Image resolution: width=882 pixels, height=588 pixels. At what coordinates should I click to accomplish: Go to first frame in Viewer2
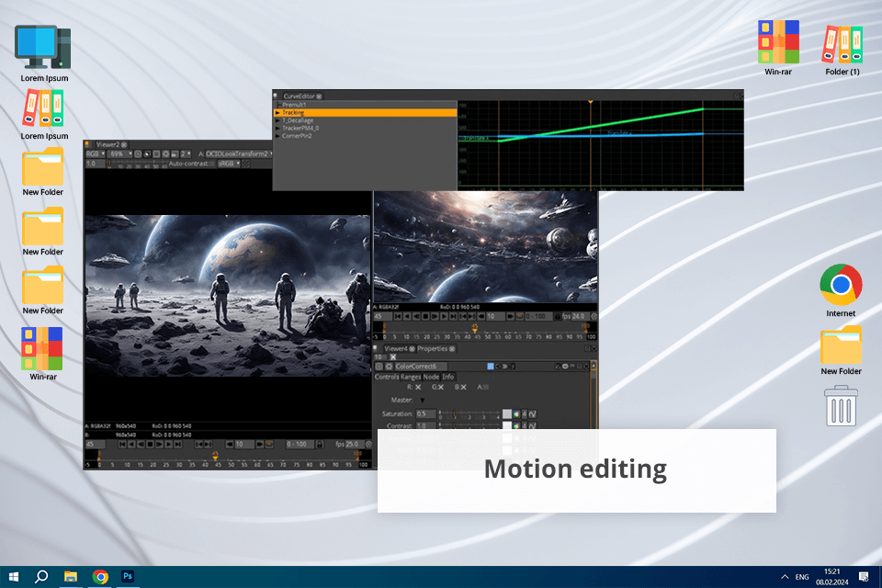pyautogui.click(x=122, y=445)
